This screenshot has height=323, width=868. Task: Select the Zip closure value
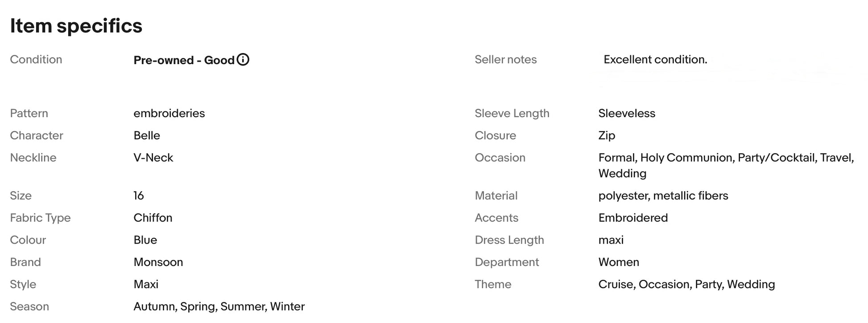607,135
